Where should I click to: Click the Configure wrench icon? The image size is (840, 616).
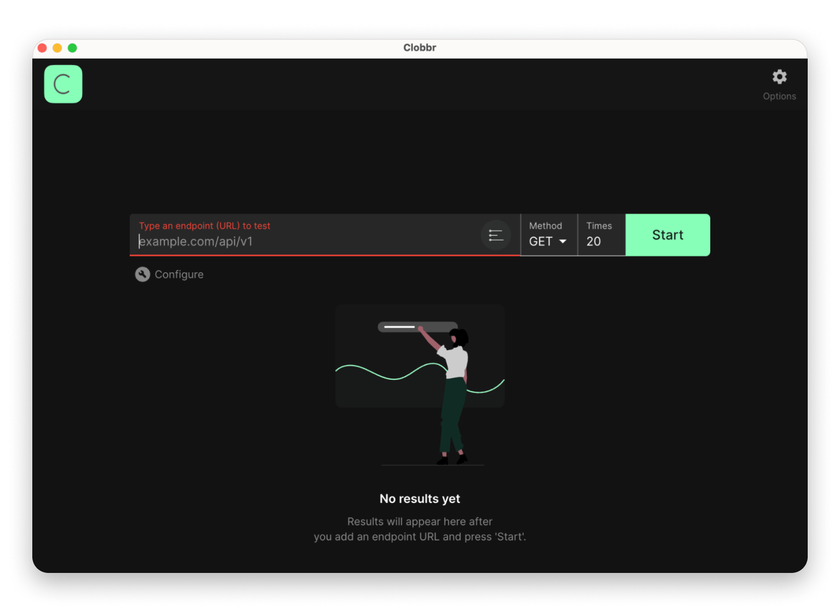[x=142, y=275]
